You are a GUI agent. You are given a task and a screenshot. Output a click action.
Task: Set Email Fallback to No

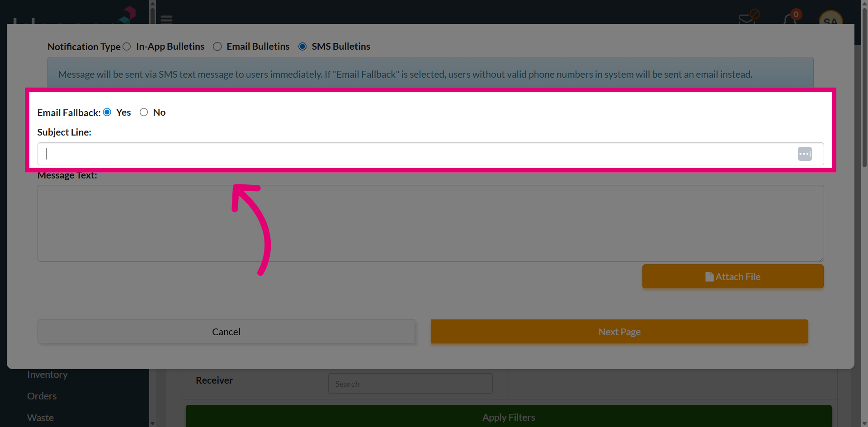(144, 112)
